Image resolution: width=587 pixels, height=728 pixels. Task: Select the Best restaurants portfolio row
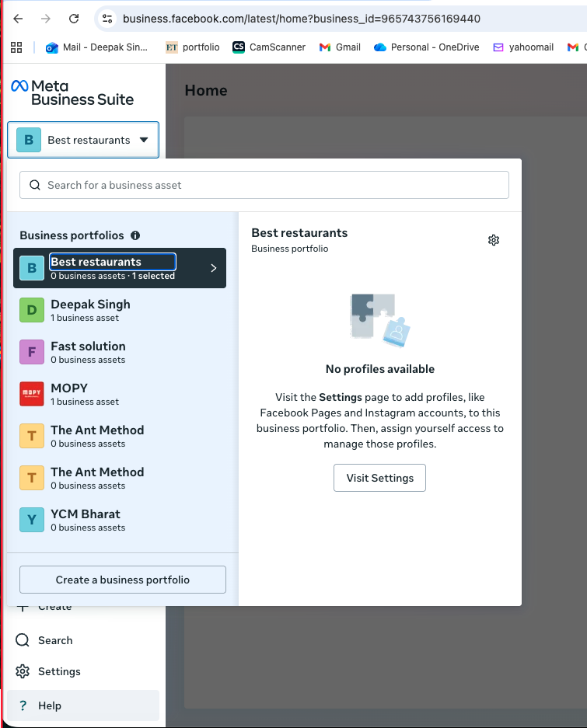coord(120,268)
